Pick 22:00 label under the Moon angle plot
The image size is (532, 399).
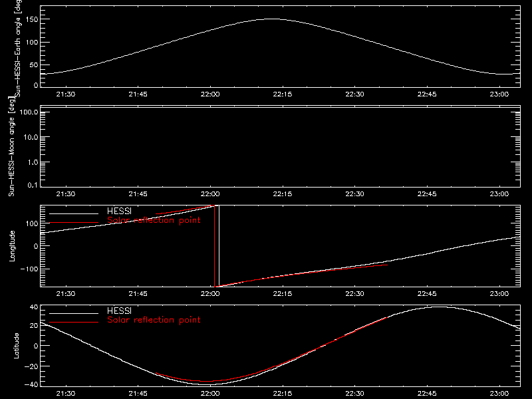tap(210, 194)
